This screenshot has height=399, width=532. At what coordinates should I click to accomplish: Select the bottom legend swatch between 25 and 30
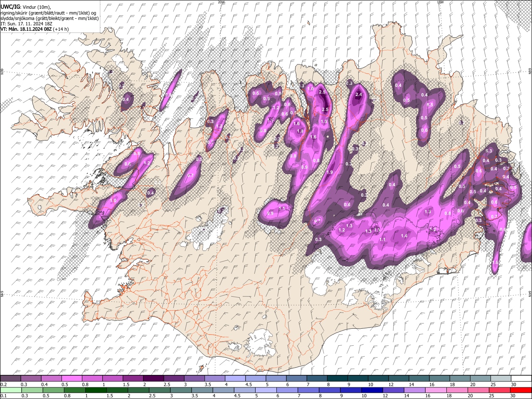(x=499, y=390)
